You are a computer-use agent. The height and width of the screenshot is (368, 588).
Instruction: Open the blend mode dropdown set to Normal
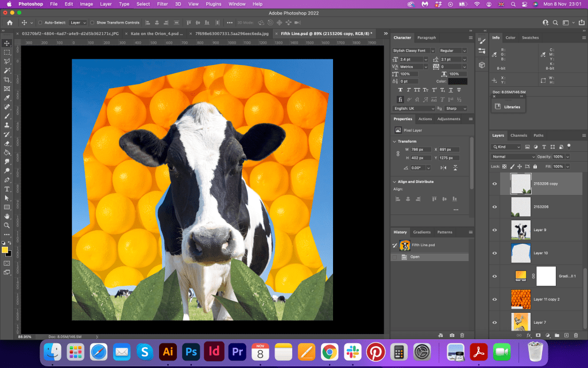(513, 156)
